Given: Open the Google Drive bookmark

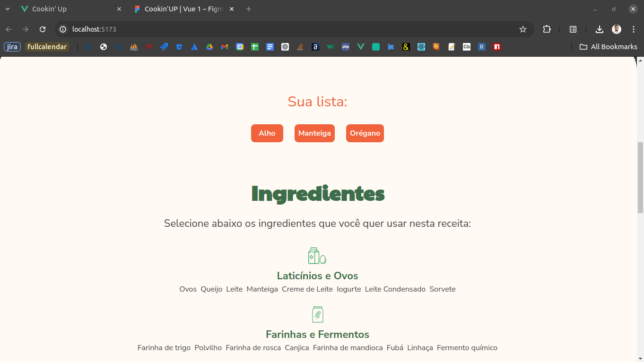Looking at the screenshot, I should coord(209,47).
